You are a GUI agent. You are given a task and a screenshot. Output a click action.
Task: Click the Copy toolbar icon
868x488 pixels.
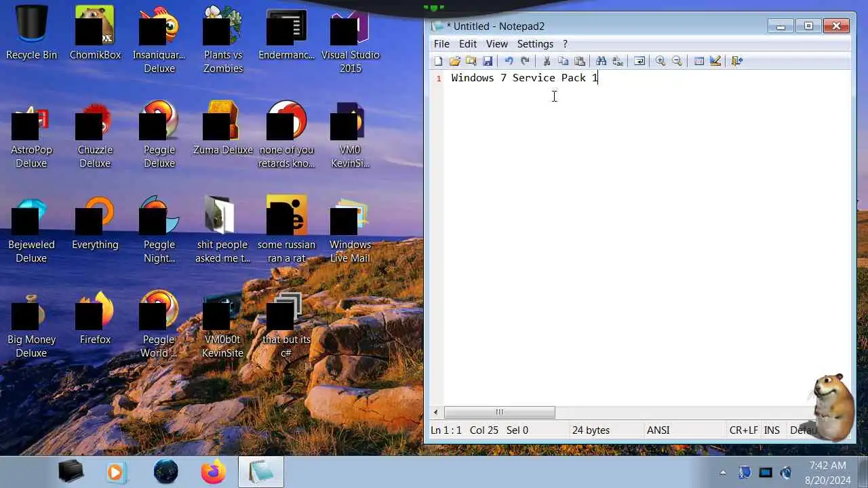point(563,61)
